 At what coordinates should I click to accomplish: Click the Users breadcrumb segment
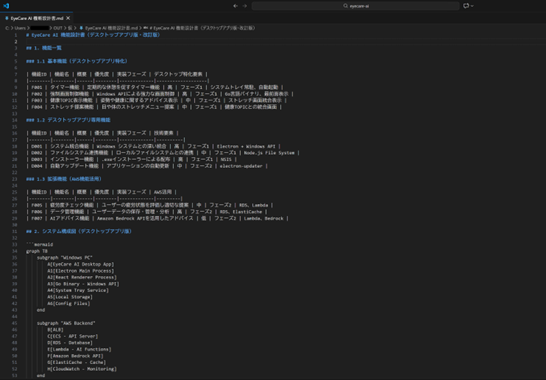(20, 28)
